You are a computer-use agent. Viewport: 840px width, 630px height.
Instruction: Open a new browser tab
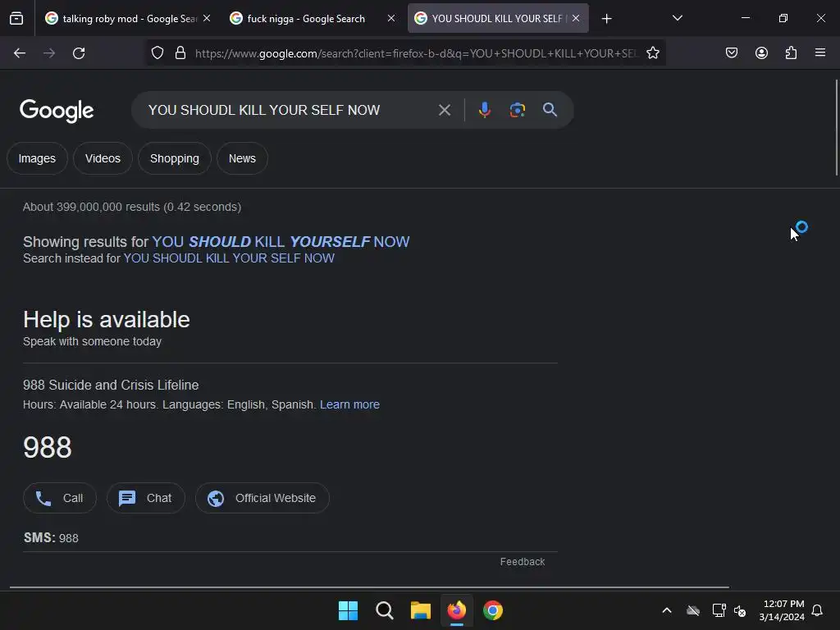click(x=606, y=19)
